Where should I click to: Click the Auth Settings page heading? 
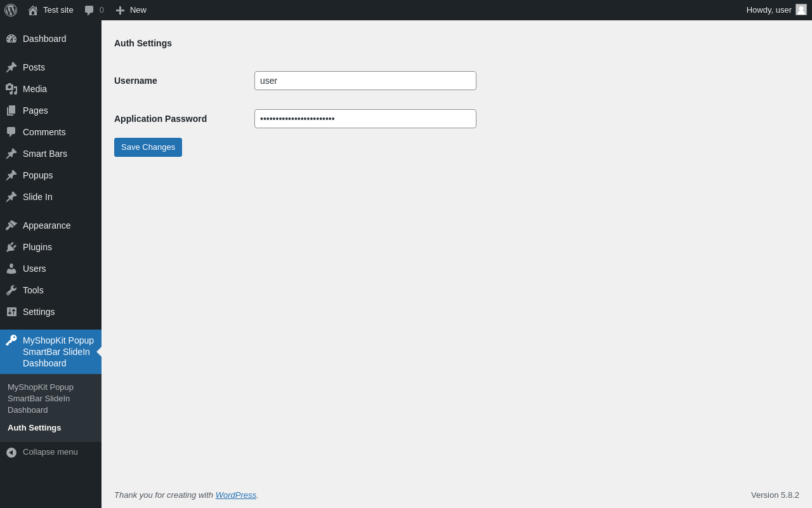point(143,43)
